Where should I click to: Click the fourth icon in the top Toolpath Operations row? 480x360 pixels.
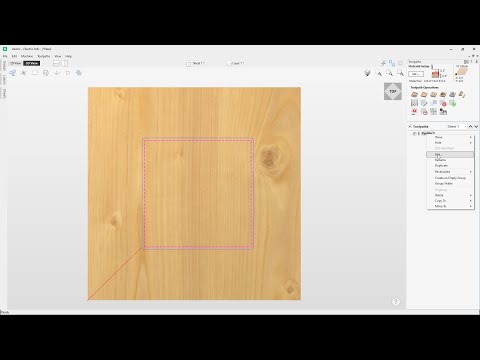coord(443,95)
